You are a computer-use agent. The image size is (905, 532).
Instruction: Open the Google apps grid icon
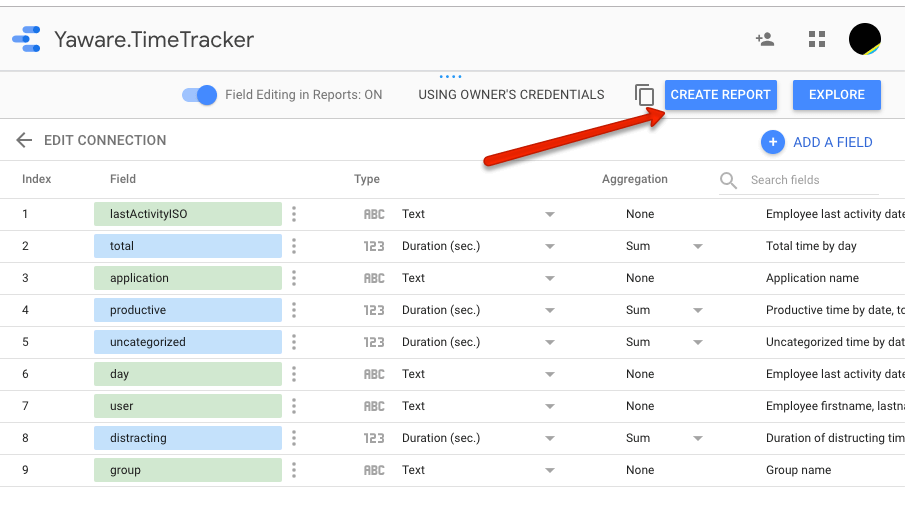click(x=817, y=39)
